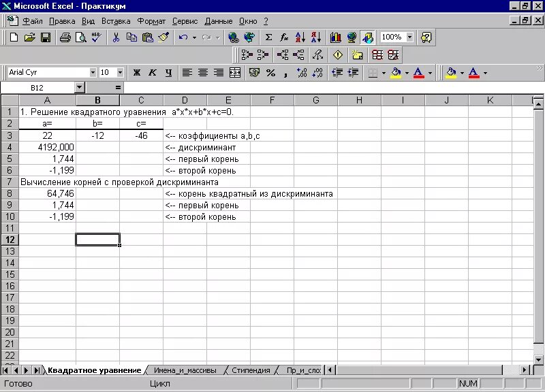This screenshot has width=545, height=392.
Task: Increase decimal places
Action: click(302, 73)
